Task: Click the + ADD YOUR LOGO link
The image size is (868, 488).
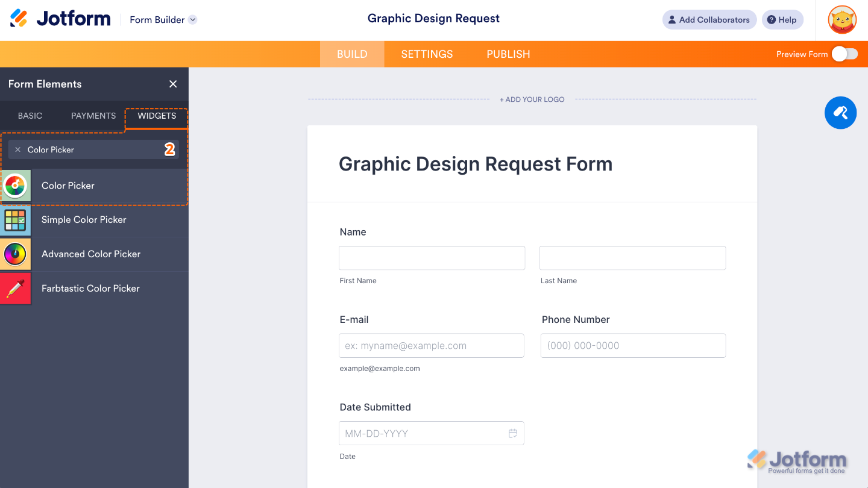Action: pos(532,99)
